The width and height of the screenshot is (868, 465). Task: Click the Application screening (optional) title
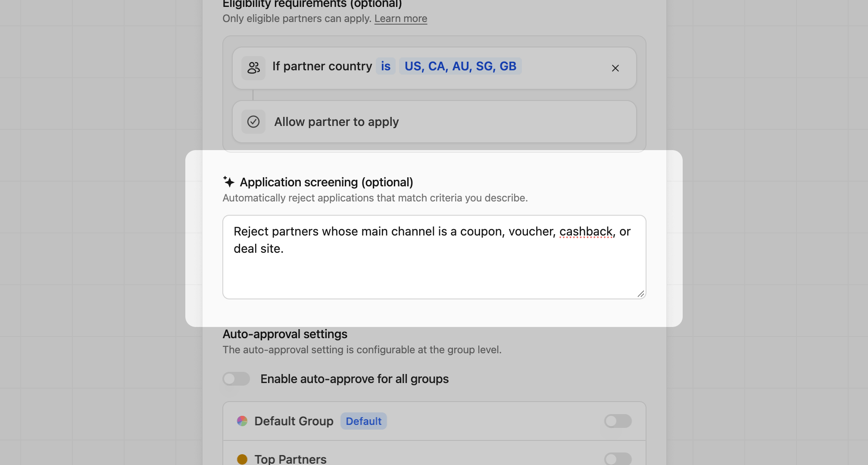(x=327, y=182)
